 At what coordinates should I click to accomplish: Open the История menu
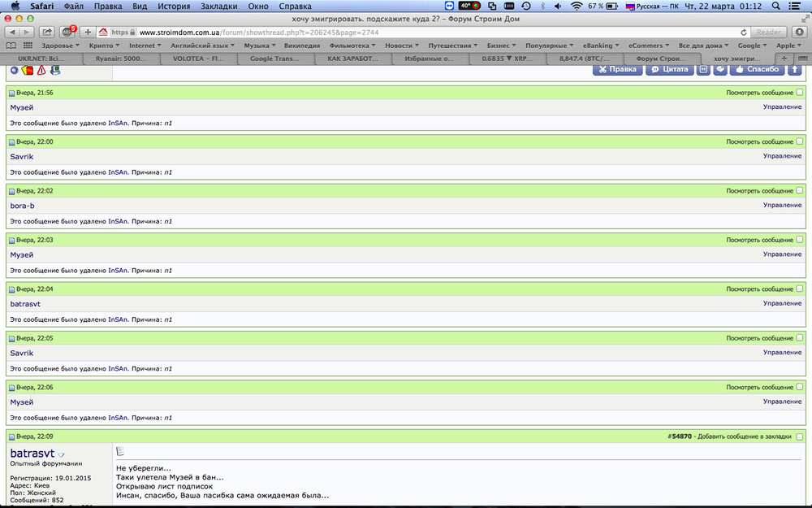click(174, 7)
